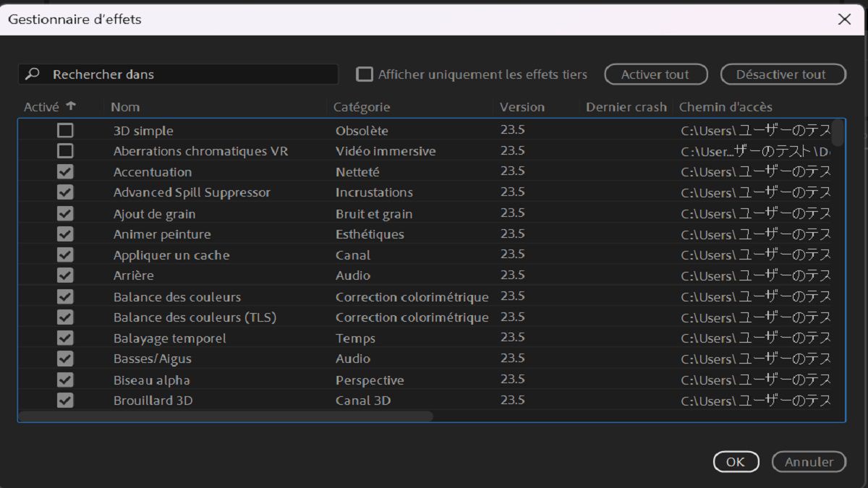Sort the list by Nom column
868x488 pixels.
click(x=125, y=107)
